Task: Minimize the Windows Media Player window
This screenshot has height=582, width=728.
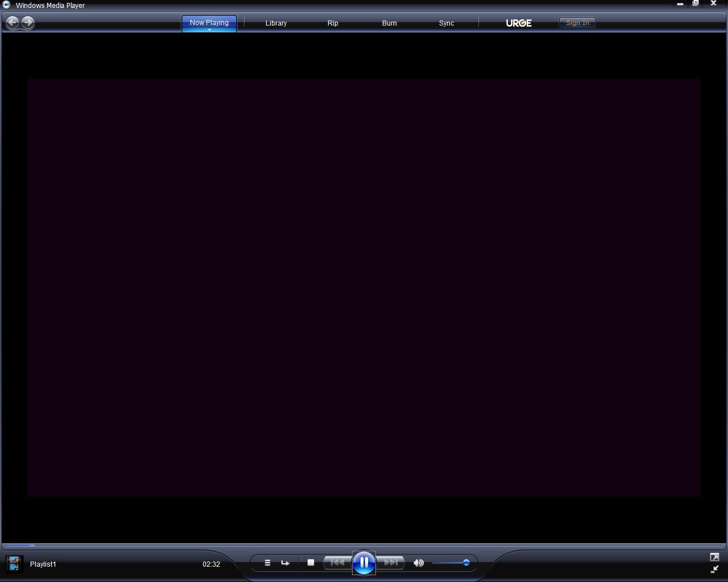Action: [680, 4]
